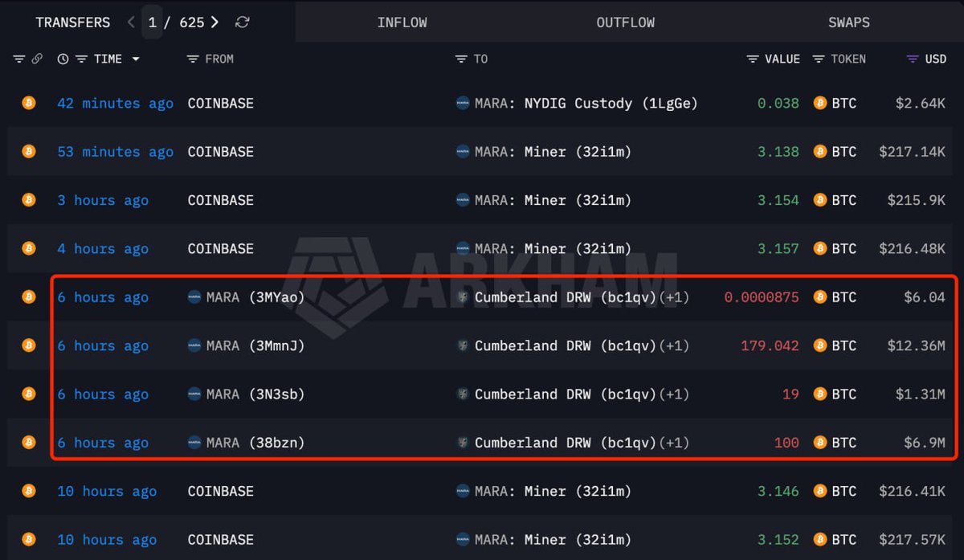The width and height of the screenshot is (964, 560).
Task: Click the link chain column icon
Action: [36, 59]
